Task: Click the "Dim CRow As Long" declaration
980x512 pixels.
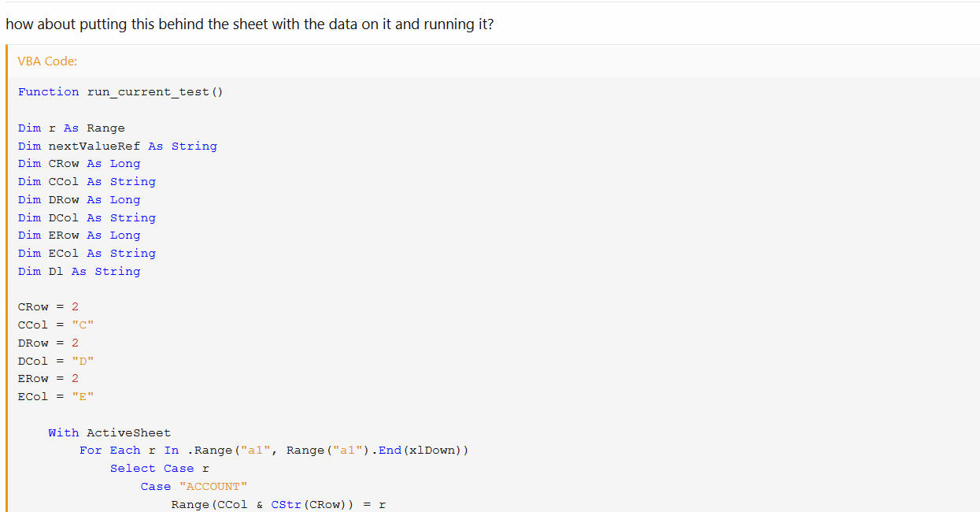Action: point(79,164)
